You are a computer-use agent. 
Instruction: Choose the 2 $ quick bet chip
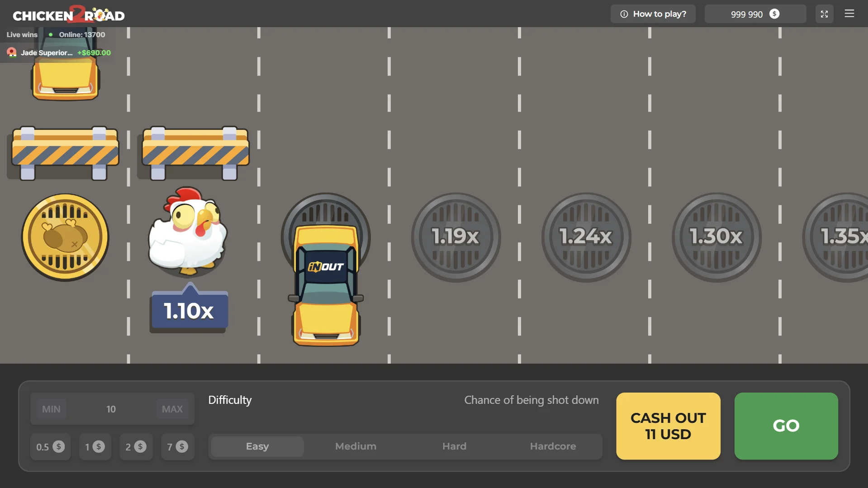(x=136, y=447)
